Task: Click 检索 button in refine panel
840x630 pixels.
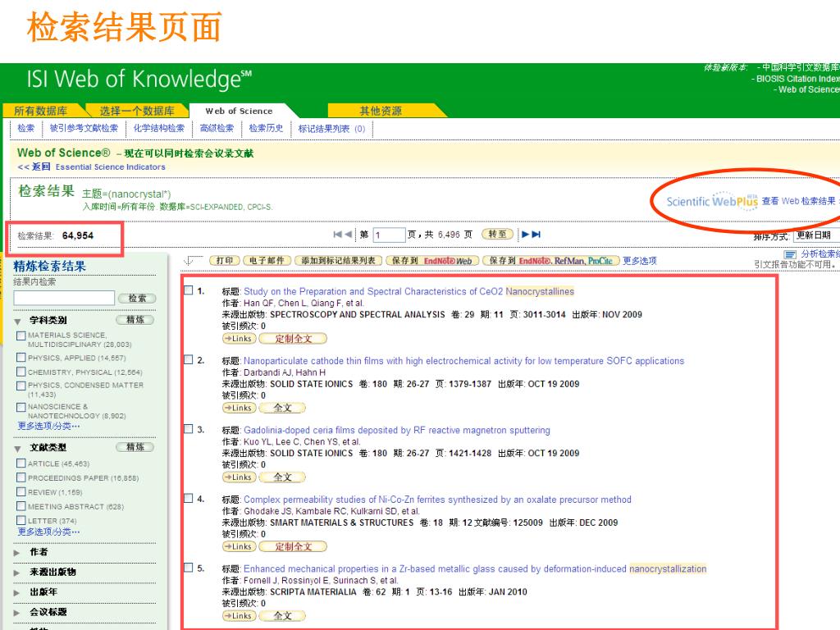Action: (x=137, y=299)
